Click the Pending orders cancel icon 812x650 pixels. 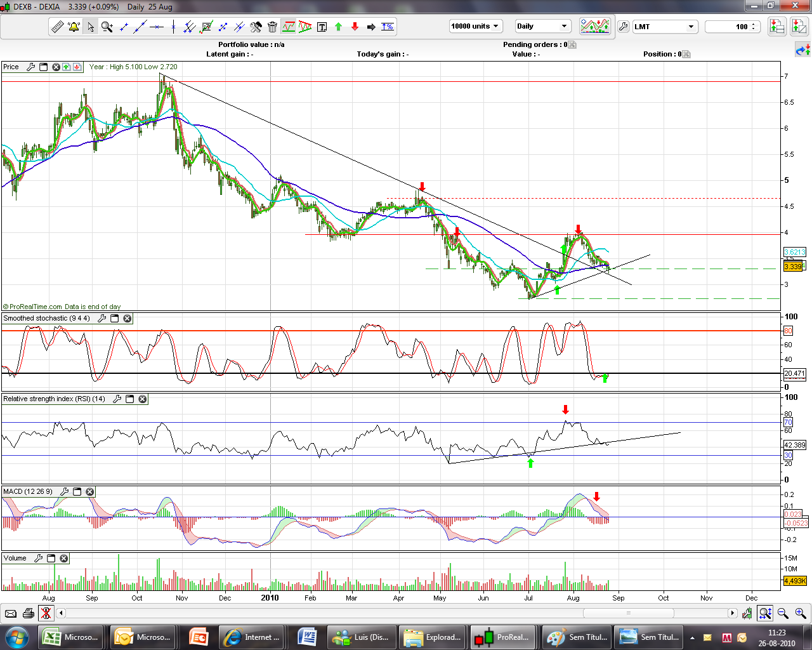(x=572, y=44)
